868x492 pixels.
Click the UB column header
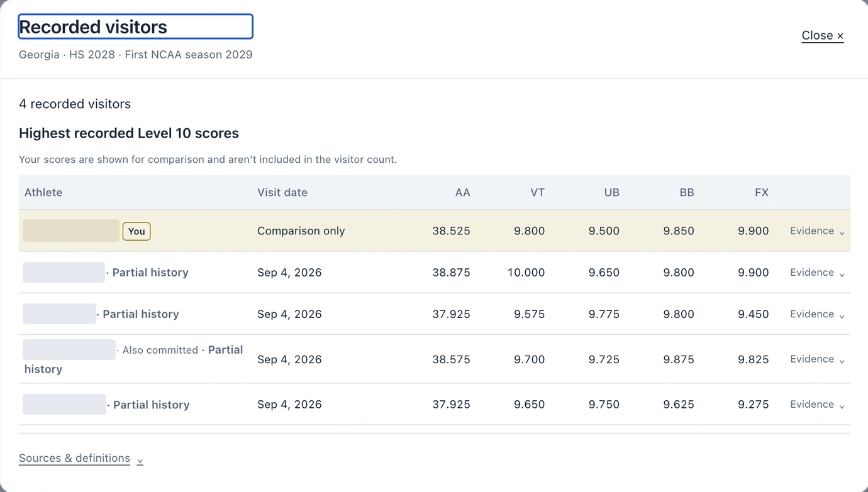(612, 193)
